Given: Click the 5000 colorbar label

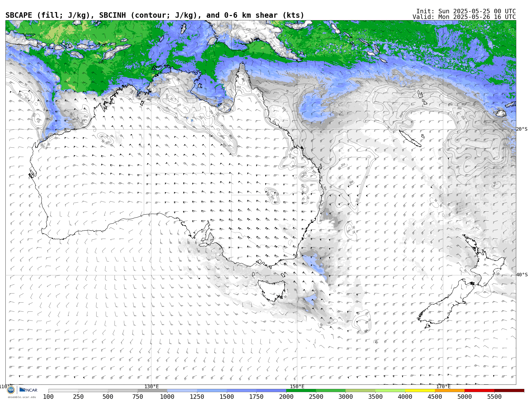Looking at the screenshot, I should pyautogui.click(x=465, y=397).
